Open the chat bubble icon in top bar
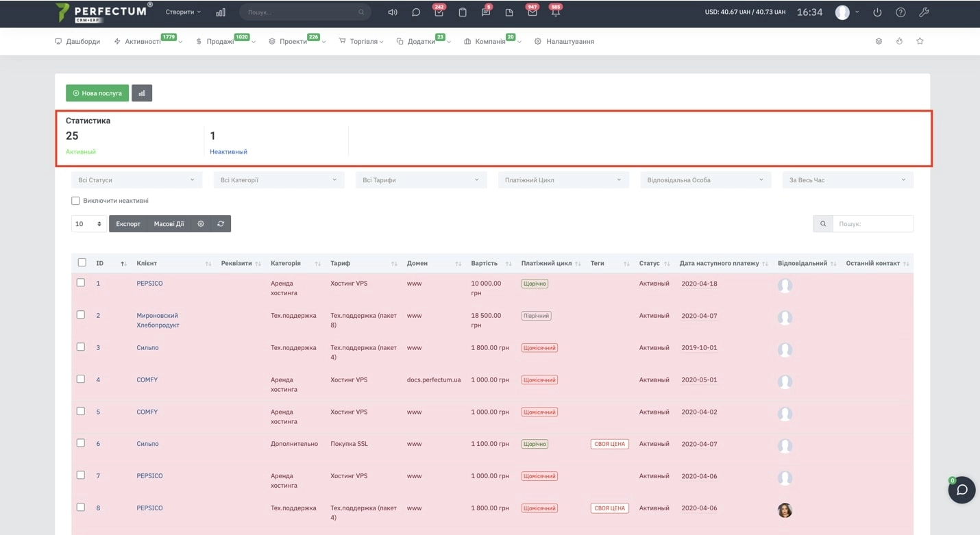The width and height of the screenshot is (980, 535). pyautogui.click(x=416, y=12)
